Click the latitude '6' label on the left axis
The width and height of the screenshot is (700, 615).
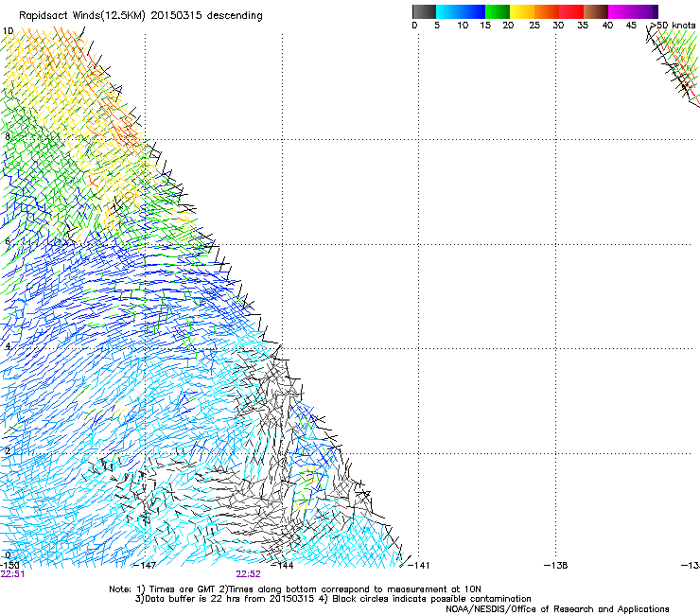pyautogui.click(x=8, y=241)
